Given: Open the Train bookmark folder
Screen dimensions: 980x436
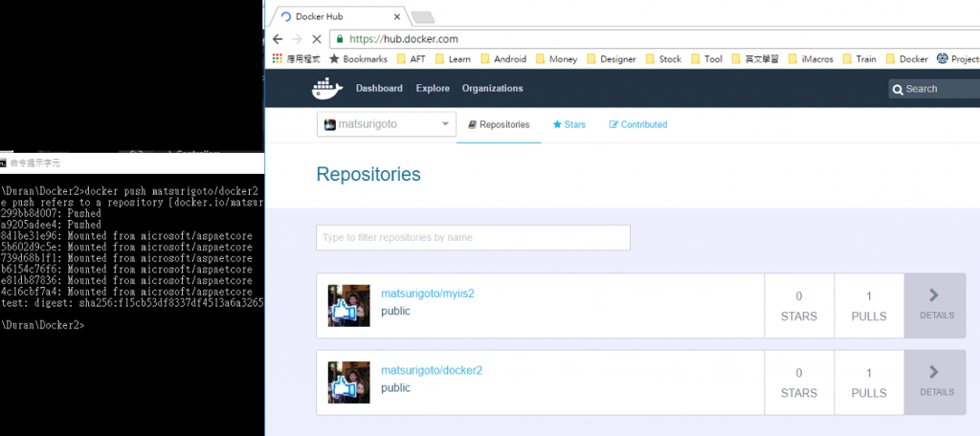Looking at the screenshot, I should [x=859, y=58].
